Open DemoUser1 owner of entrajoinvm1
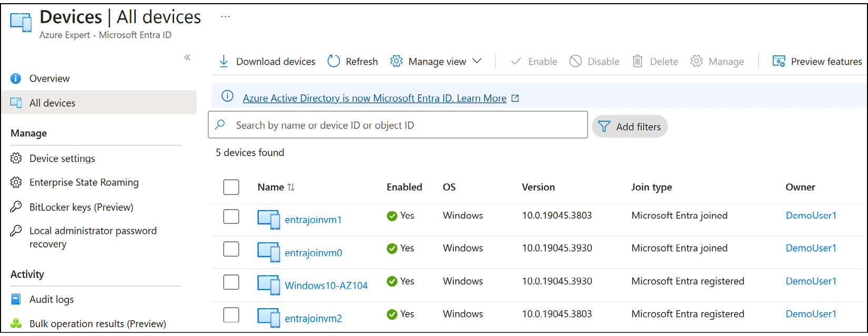 pyautogui.click(x=811, y=215)
